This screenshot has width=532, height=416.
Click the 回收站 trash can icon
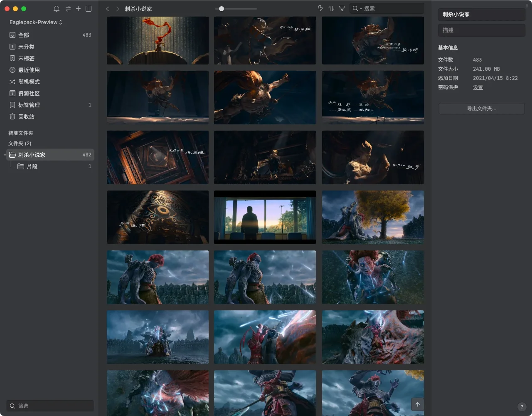(x=12, y=116)
